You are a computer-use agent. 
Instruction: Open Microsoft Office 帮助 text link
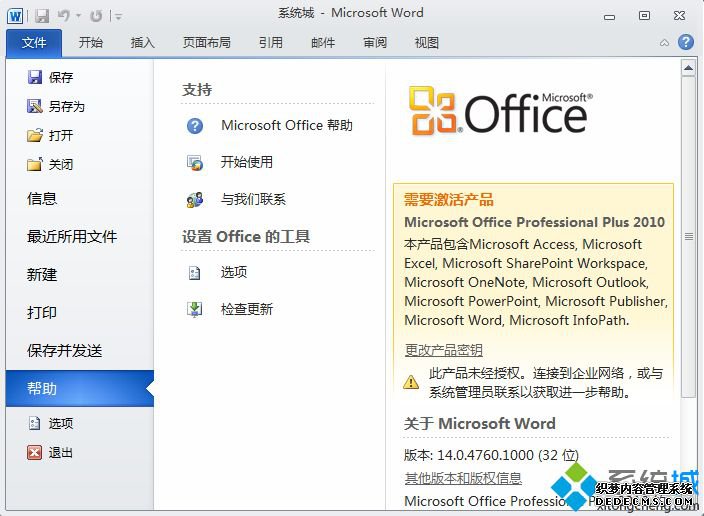(287, 125)
